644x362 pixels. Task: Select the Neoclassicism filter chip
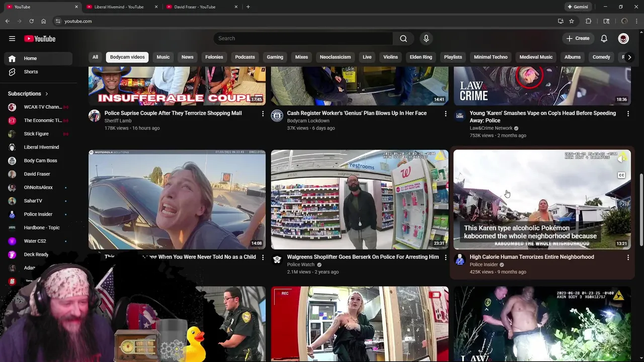coord(335,57)
